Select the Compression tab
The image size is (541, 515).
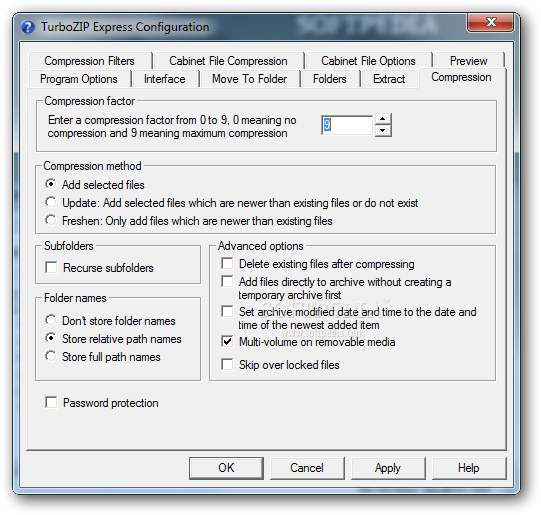point(461,77)
